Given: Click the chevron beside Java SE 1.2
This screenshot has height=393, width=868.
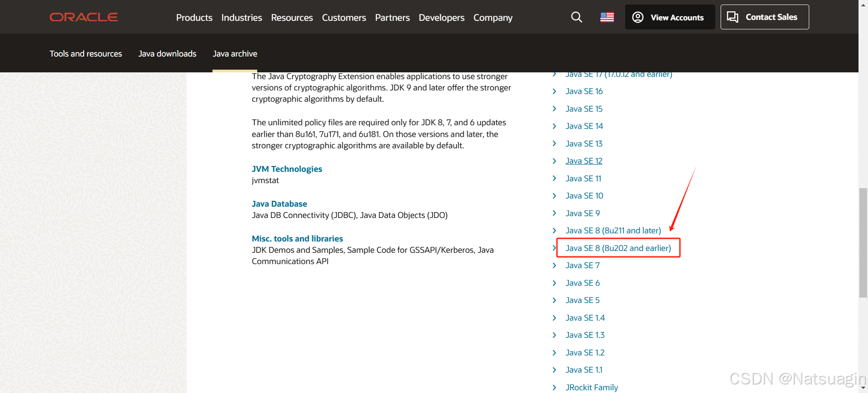Looking at the screenshot, I should [554, 353].
